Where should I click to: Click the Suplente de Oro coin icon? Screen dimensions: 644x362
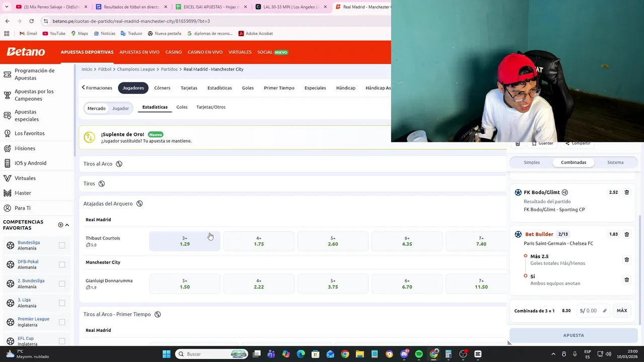tap(90, 137)
